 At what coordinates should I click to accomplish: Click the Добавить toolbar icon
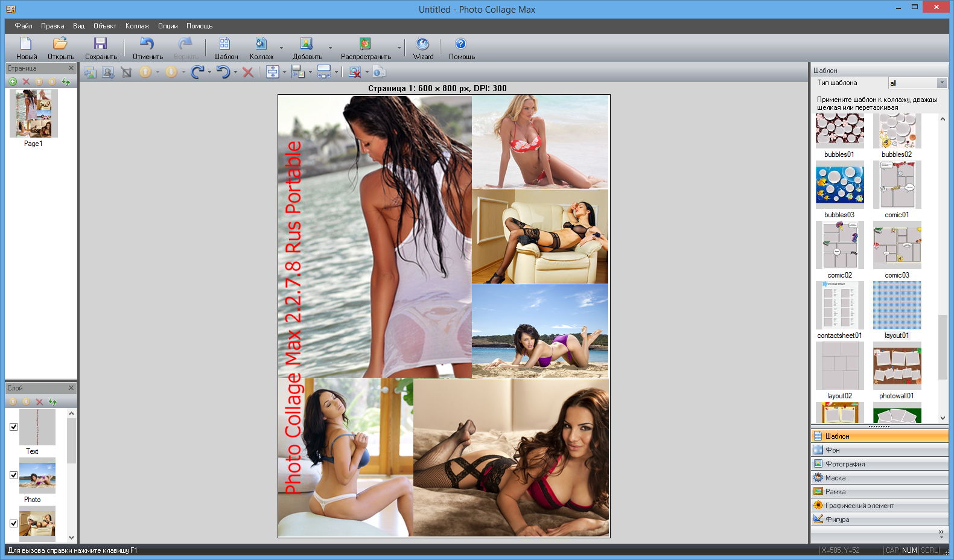click(x=307, y=43)
